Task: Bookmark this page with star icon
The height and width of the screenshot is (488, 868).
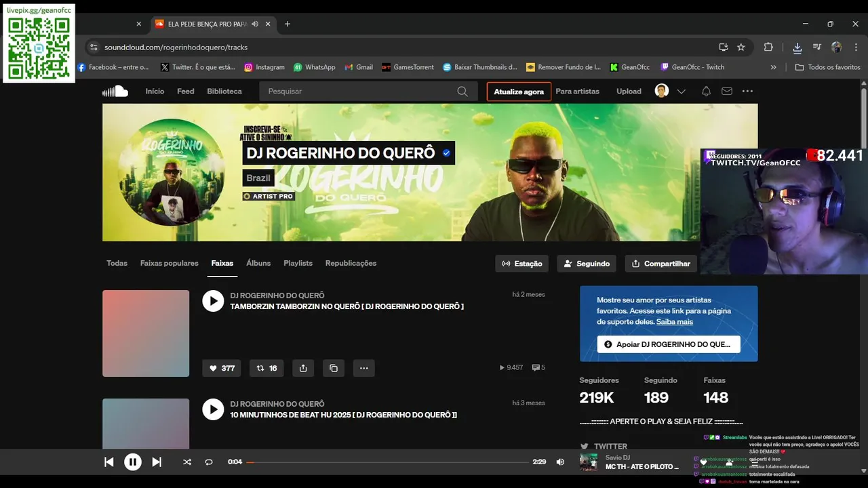Action: point(741,47)
